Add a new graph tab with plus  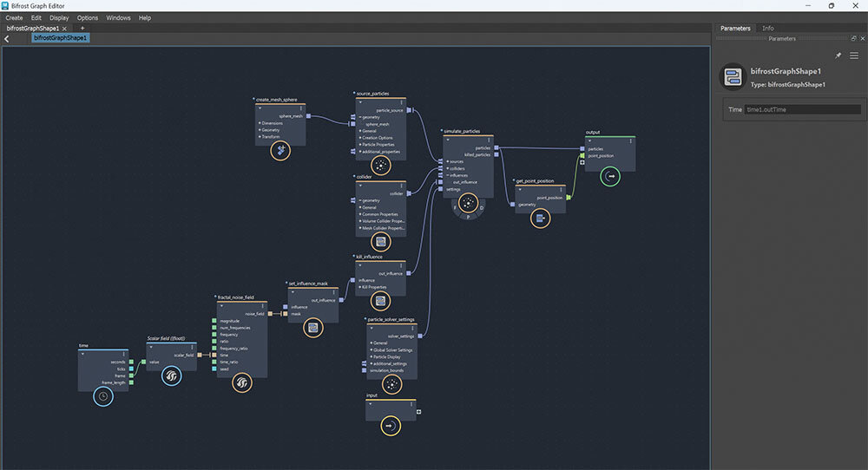(x=82, y=29)
